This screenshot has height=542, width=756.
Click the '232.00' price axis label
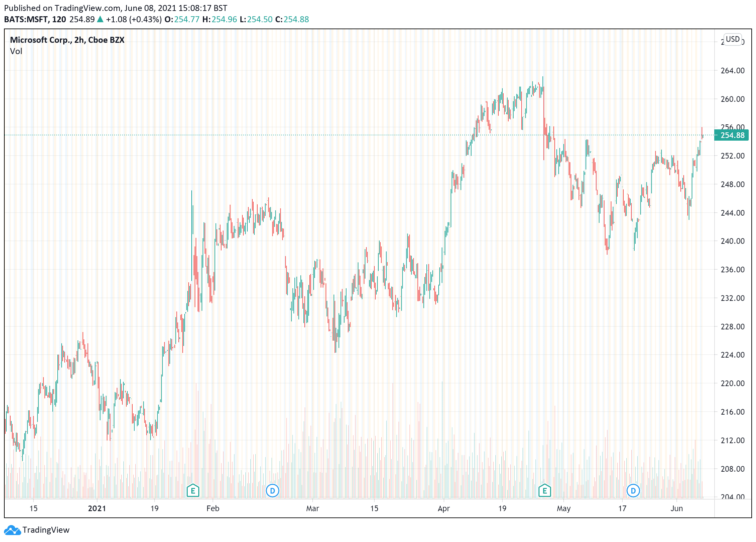(732, 298)
